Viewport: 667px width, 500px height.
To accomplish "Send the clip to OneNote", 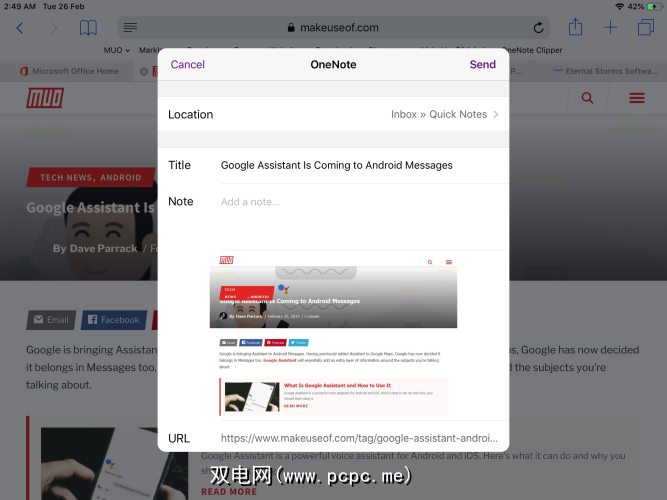I will click(482, 64).
